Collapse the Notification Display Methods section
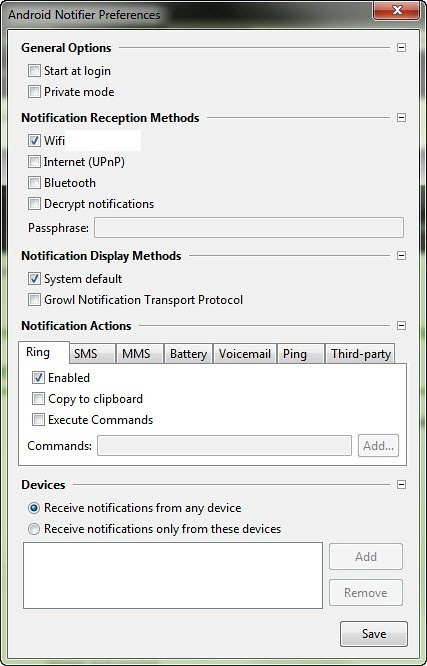 (x=401, y=256)
